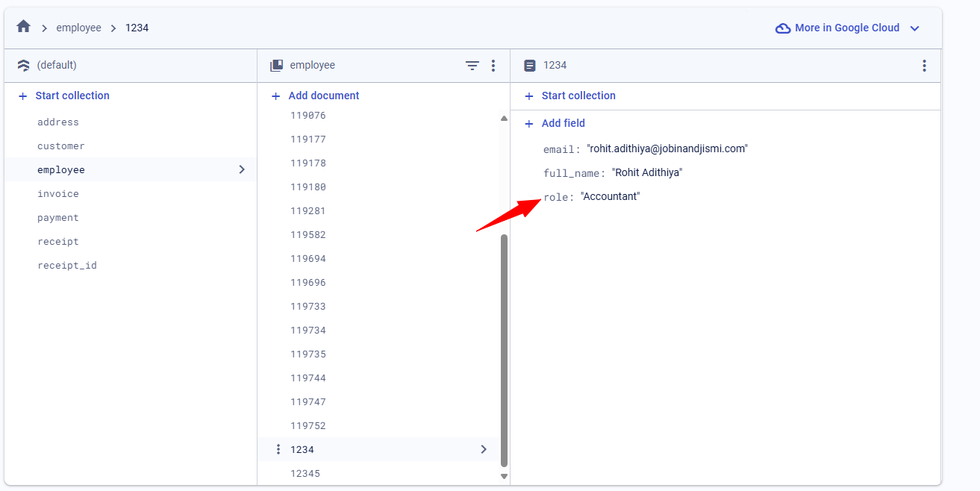
Task: Click the cloud icon for Google Cloud
Action: click(782, 28)
